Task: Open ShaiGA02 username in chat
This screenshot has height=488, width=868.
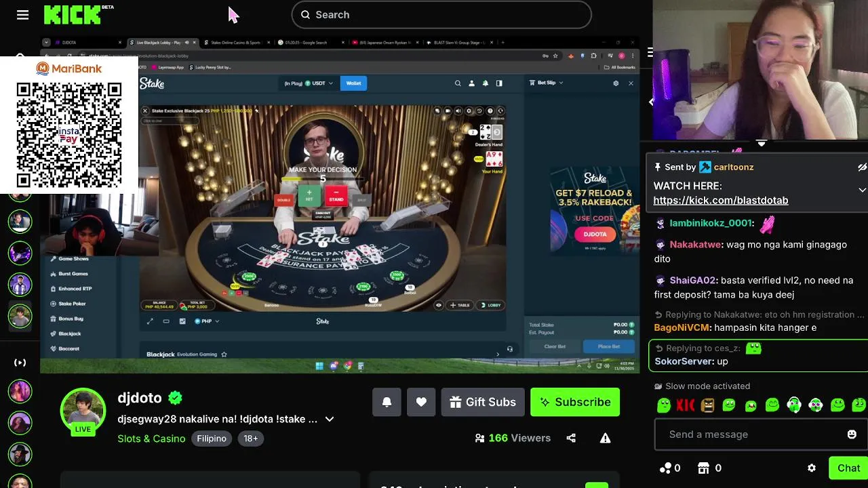Action: 693,280
